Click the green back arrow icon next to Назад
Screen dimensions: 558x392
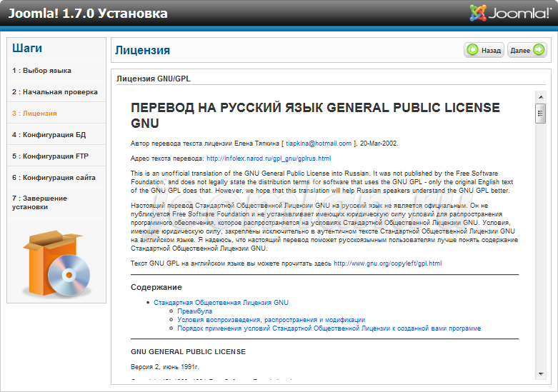click(x=472, y=50)
